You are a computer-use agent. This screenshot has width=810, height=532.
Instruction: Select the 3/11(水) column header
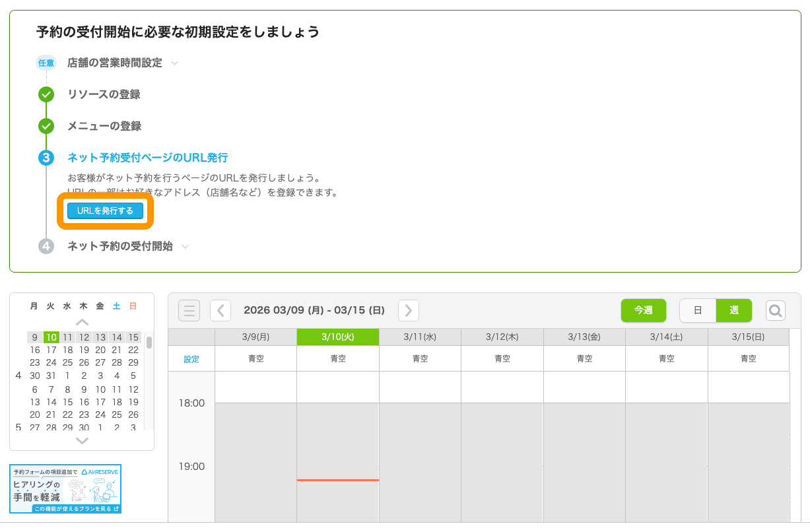point(420,337)
